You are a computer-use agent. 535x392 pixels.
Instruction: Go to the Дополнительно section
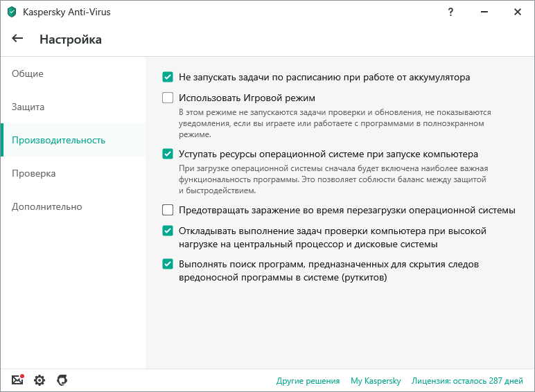pos(73,206)
